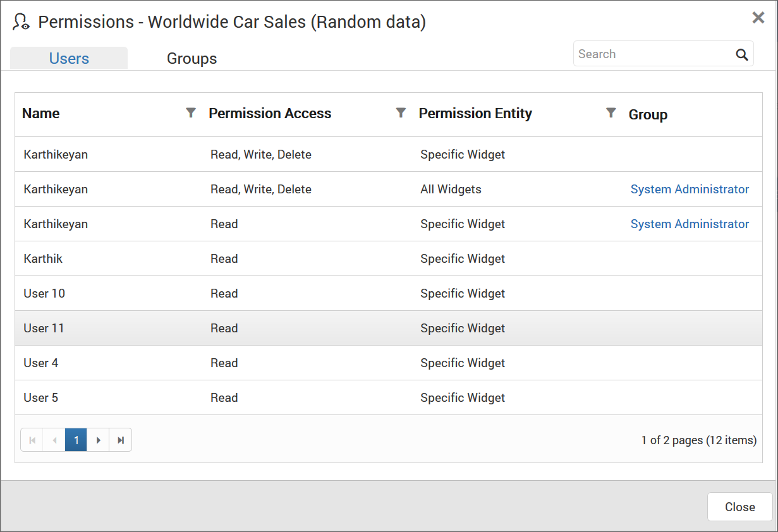Image resolution: width=778 pixels, height=532 pixels.
Task: Open the Permission Access column filter
Action: [x=401, y=112]
